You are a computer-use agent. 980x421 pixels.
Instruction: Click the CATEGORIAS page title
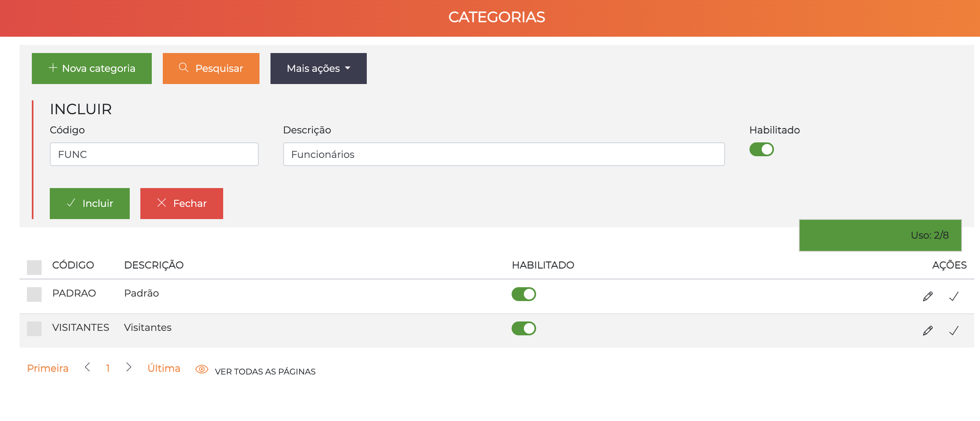click(x=497, y=17)
